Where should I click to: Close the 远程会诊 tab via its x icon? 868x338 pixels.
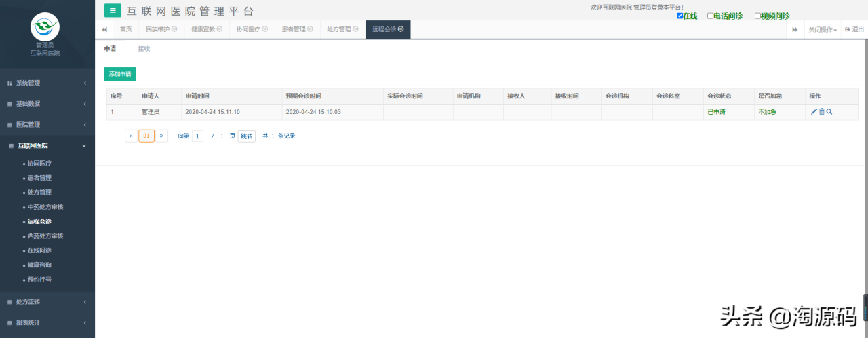click(x=401, y=29)
